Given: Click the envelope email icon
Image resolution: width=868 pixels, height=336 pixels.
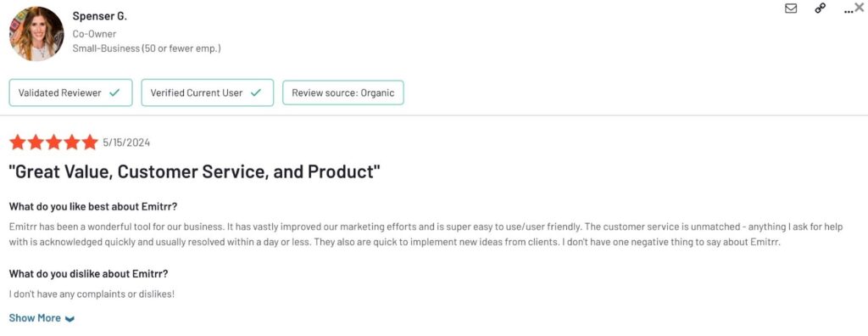Looking at the screenshot, I should pyautogui.click(x=791, y=8).
